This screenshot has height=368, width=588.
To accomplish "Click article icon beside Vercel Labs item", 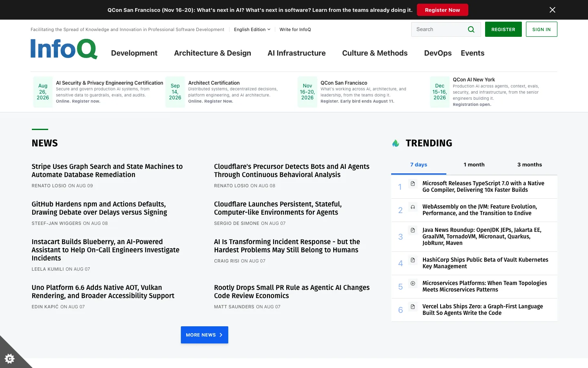I will [413, 307].
